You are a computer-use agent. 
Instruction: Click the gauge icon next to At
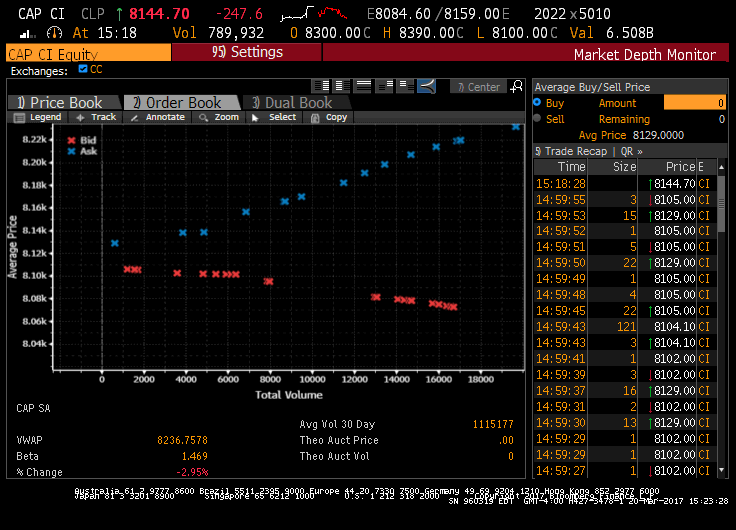click(54, 33)
